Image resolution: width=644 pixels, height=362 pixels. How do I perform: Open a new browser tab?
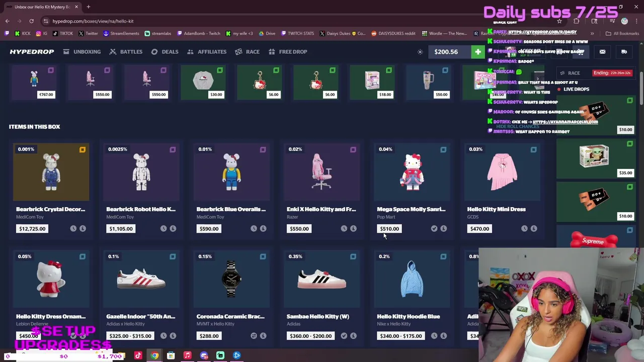coord(88,7)
